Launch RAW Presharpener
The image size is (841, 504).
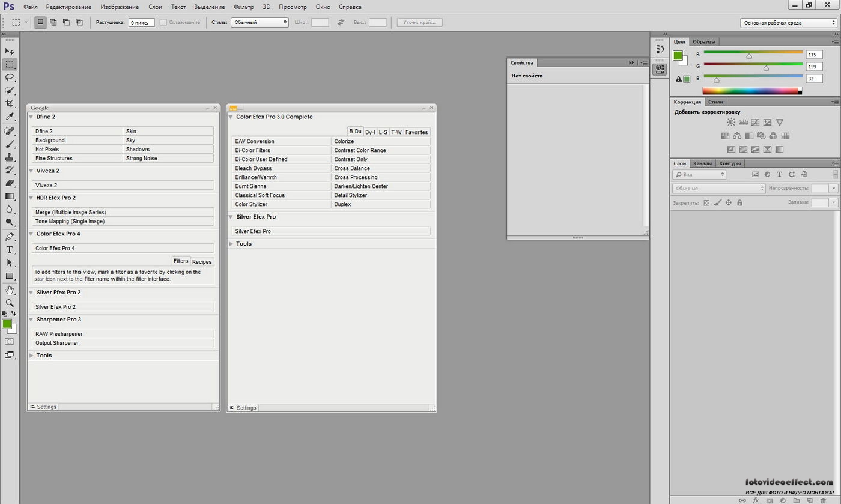123,333
